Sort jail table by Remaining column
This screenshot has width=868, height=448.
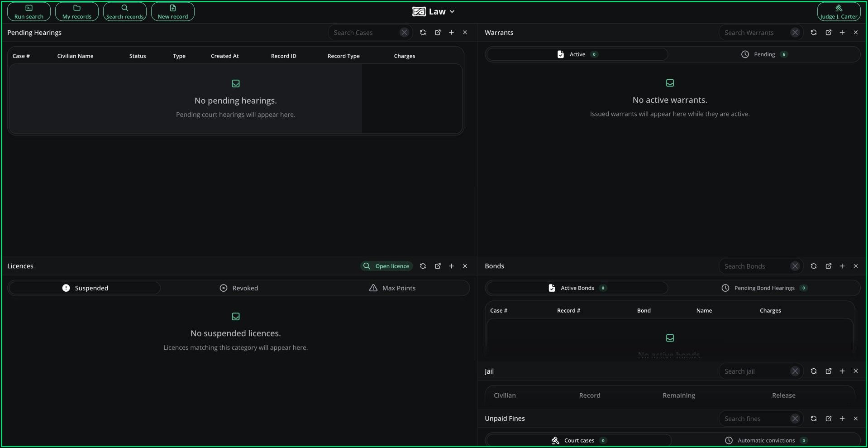679,395
